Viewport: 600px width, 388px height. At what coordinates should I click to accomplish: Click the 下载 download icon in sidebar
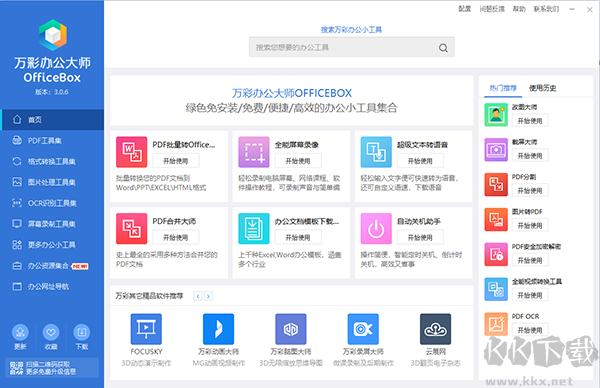[x=82, y=332]
